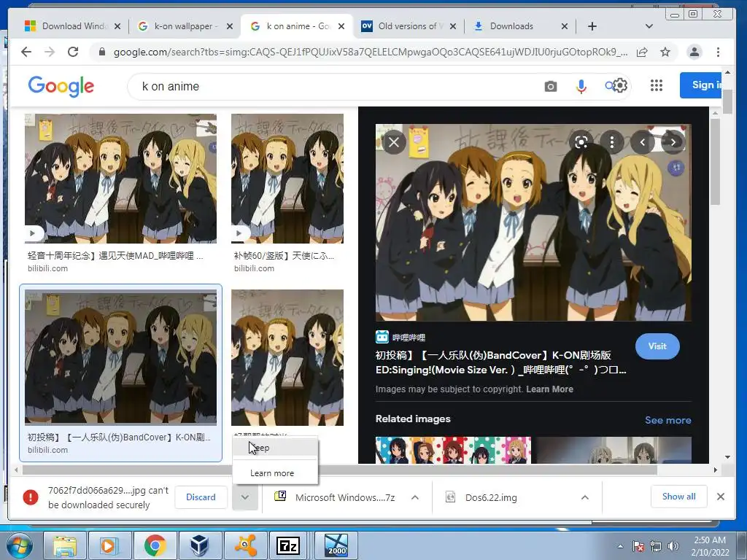Toggle the blocked download options arrow

(x=245, y=497)
